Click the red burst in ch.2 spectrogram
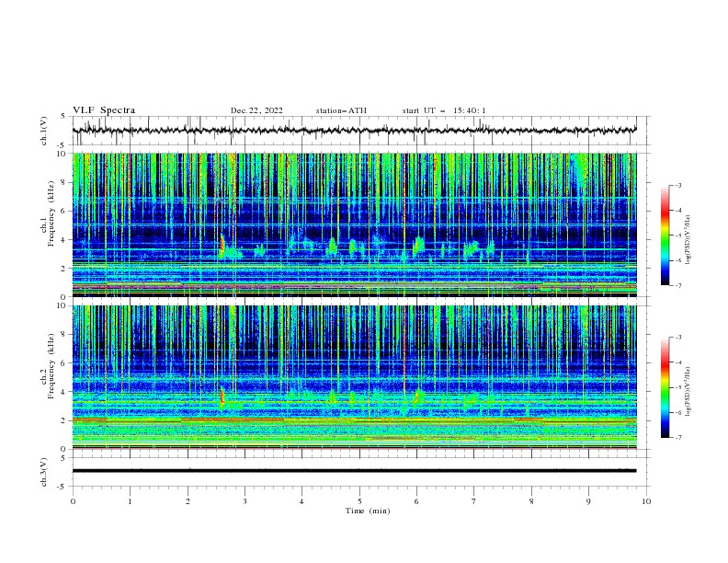The image size is (728, 563). 222,396
